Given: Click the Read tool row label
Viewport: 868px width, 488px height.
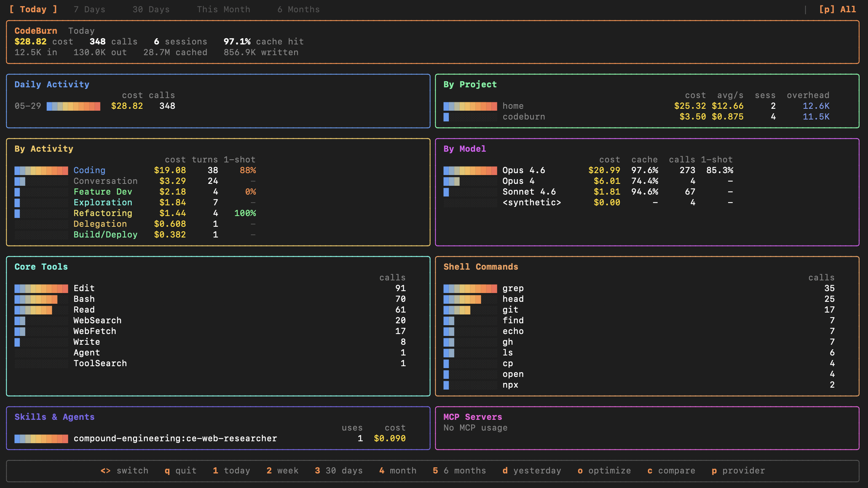Looking at the screenshot, I should tap(84, 310).
